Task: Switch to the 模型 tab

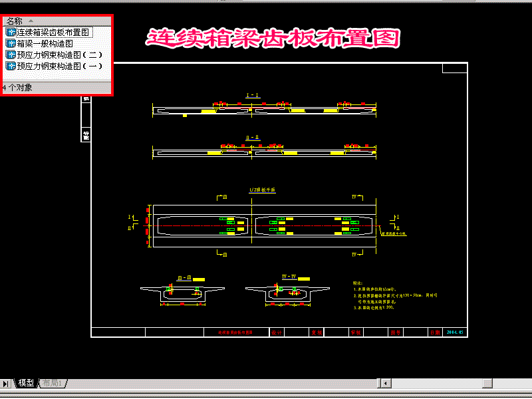Action: click(x=26, y=383)
